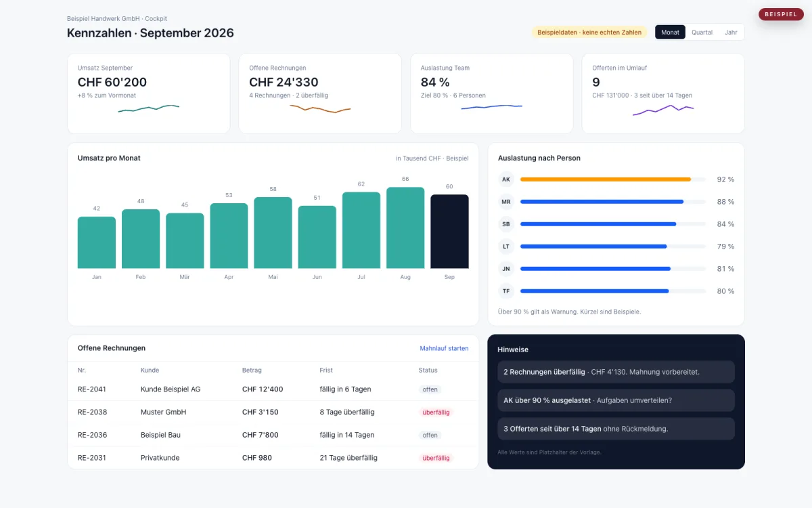Click the orange Offene Rechnungen sparkline

click(320, 109)
